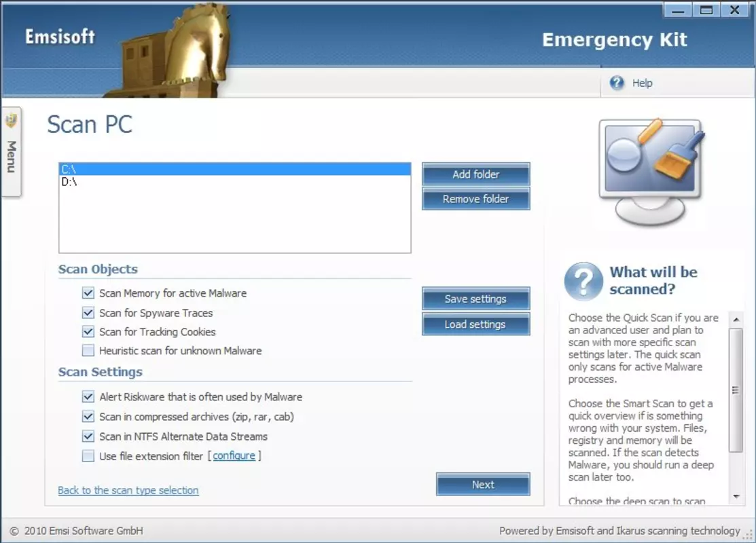Close the Emergency Kit window
This screenshot has width=756, height=543.
click(735, 10)
